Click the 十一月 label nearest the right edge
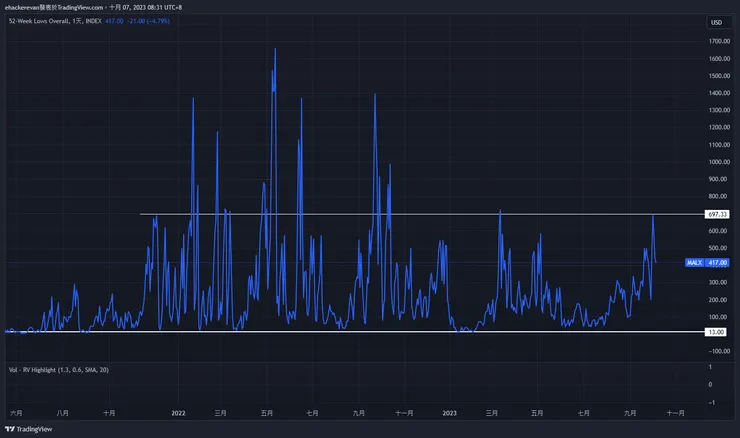 coord(675,413)
